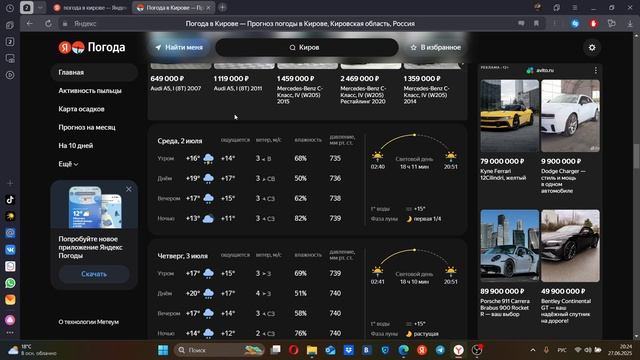Click the первая 1/4 moon phase text
Screen dimensions: 640x360
(427, 219)
